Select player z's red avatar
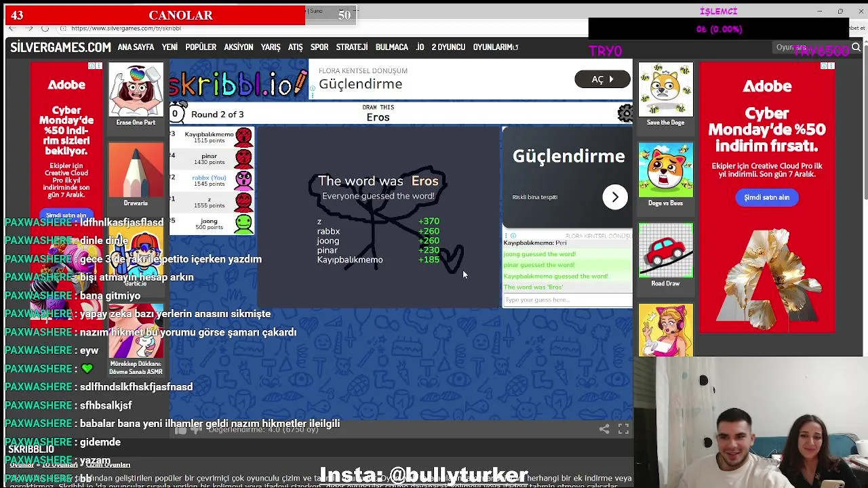Viewport: 868px width, 488px height. (243, 202)
